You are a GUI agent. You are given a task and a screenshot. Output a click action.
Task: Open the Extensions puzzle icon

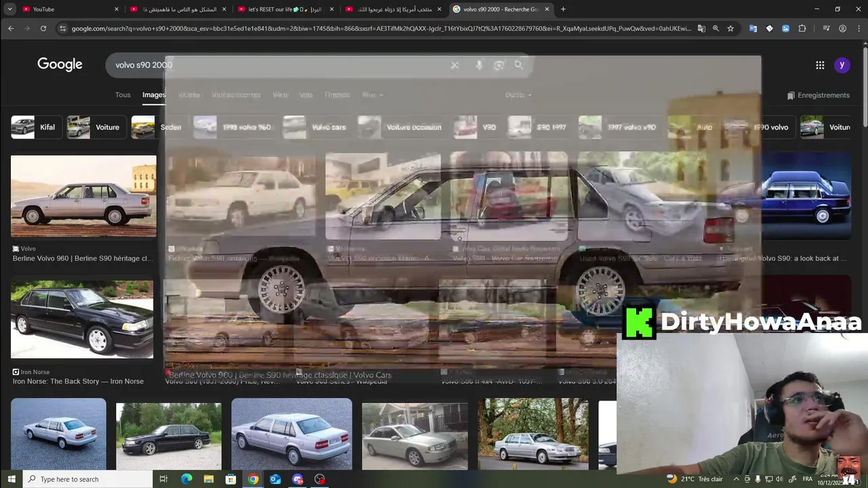pyautogui.click(x=802, y=28)
